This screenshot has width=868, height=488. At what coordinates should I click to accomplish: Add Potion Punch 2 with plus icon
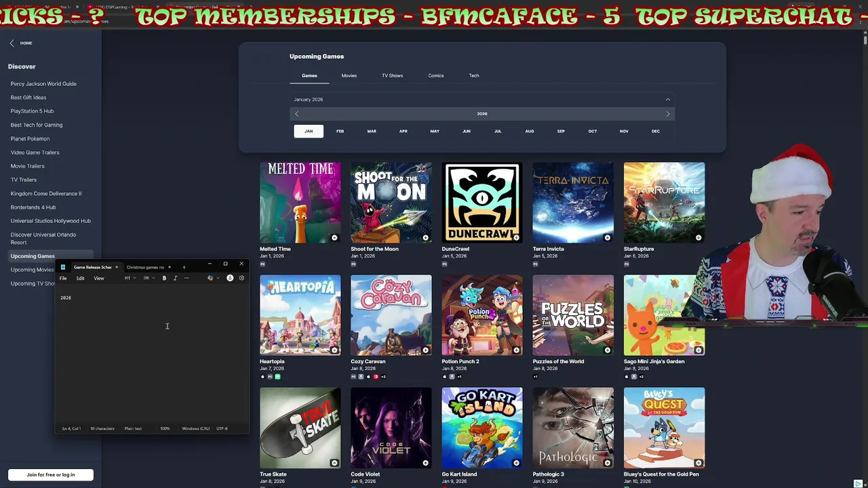516,350
